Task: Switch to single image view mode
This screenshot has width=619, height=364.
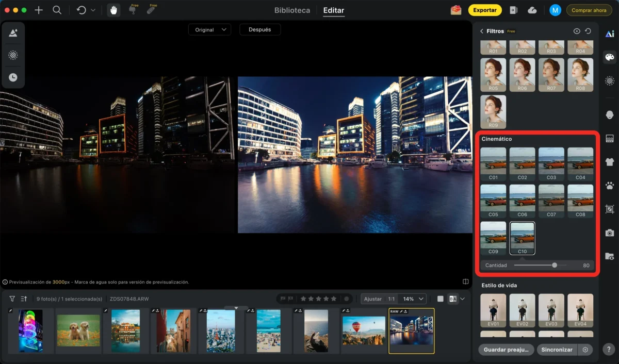Action: tap(440, 299)
